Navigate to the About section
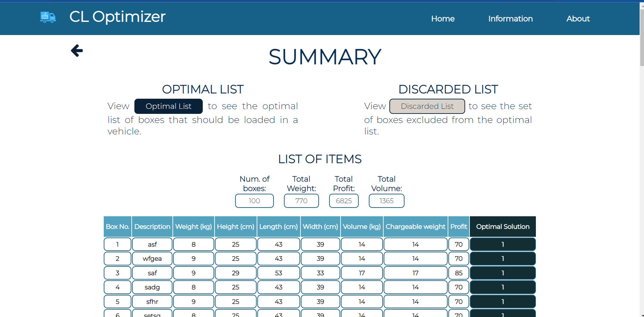Image resolution: width=644 pixels, height=317 pixels. [578, 19]
